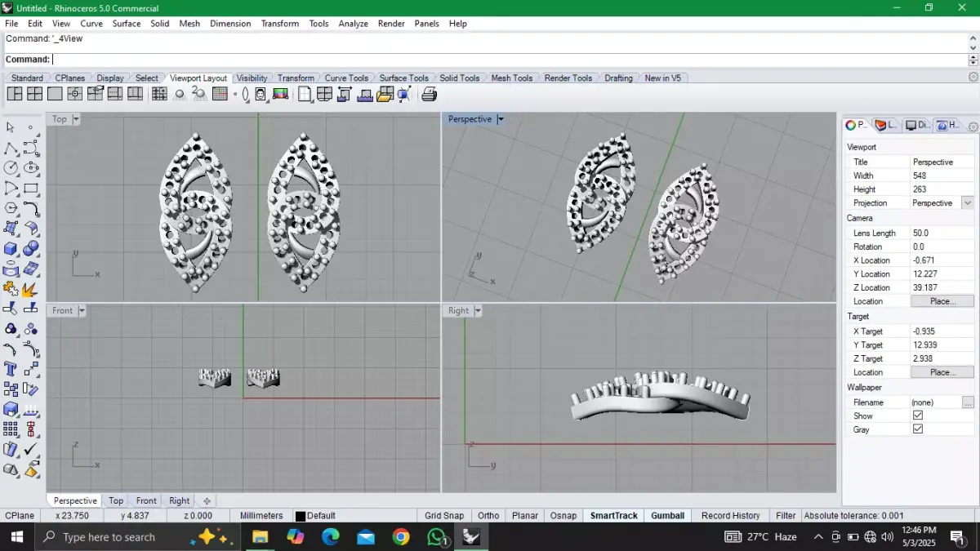Open the Transform menu
980x551 pixels.
[280, 24]
